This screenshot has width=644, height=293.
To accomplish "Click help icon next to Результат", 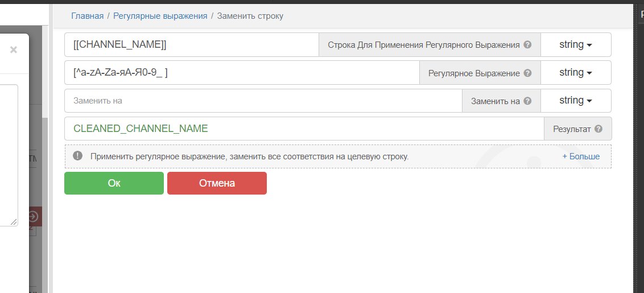I will pos(598,129).
